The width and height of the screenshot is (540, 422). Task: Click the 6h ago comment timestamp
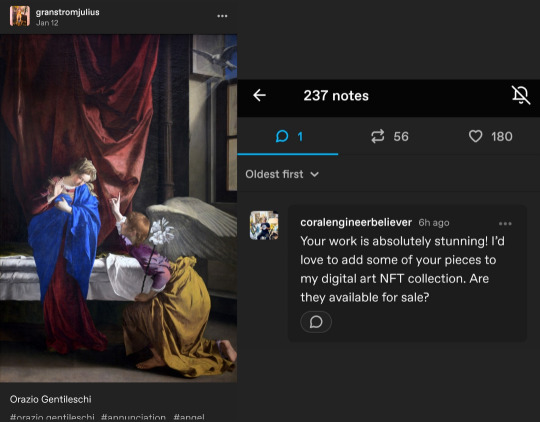[434, 223]
